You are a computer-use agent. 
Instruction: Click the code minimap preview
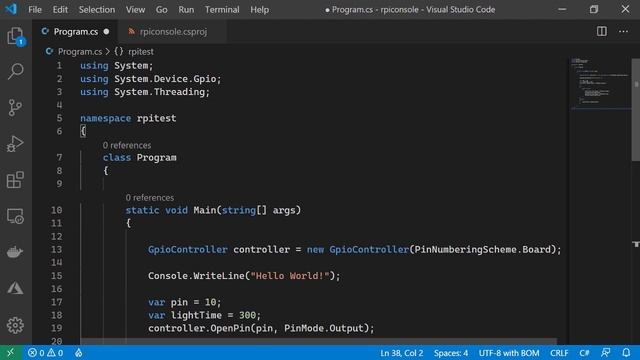click(x=600, y=84)
